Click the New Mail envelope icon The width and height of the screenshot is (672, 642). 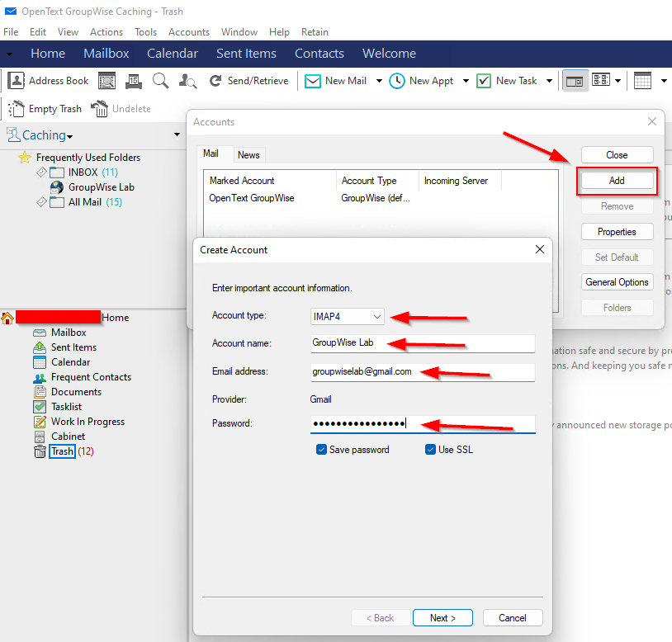coord(313,81)
